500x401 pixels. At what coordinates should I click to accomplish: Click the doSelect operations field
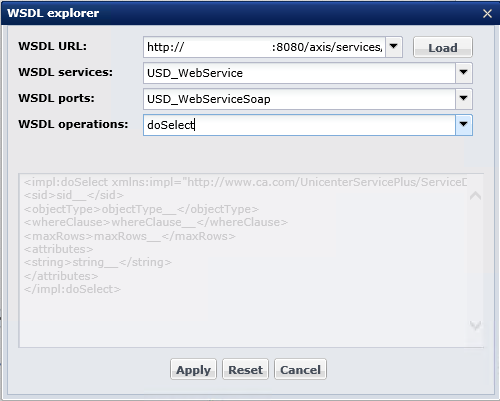(x=300, y=125)
